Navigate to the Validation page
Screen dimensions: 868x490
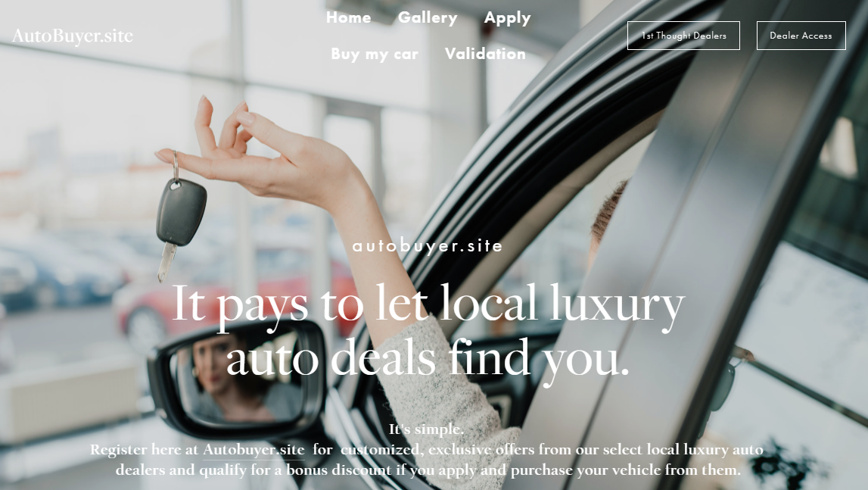(x=485, y=54)
